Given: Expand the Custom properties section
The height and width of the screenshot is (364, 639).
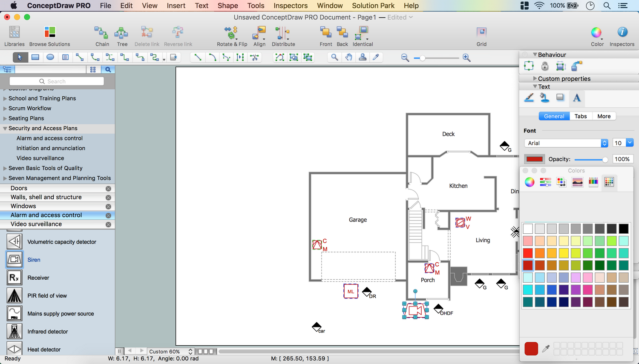Looking at the screenshot, I should (535, 78).
